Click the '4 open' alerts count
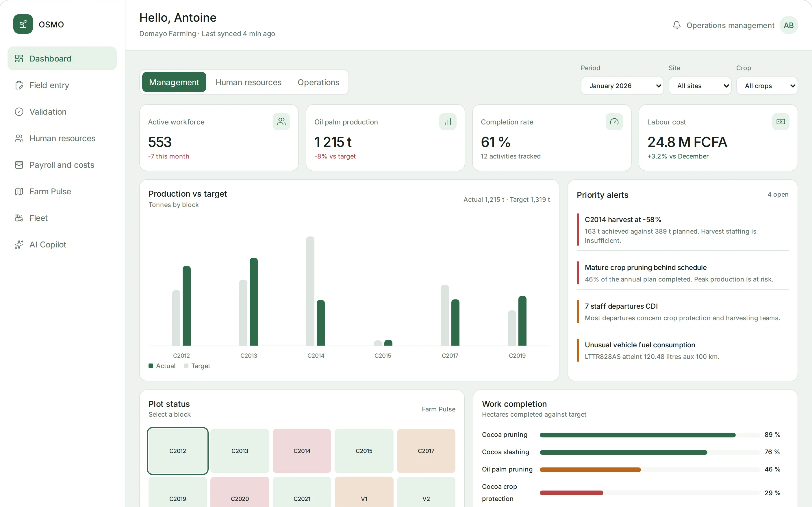 coord(778,195)
